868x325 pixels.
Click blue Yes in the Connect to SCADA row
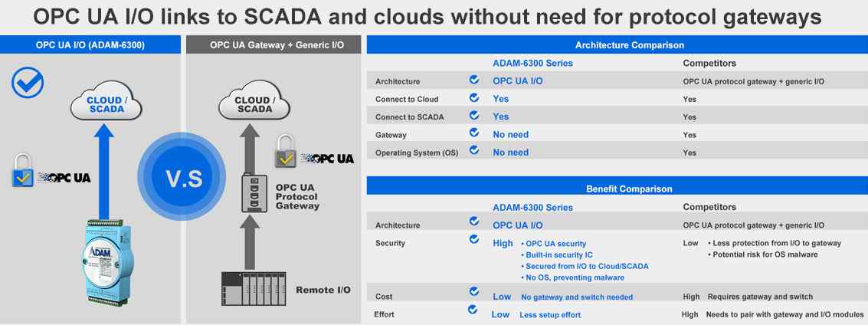(x=500, y=117)
